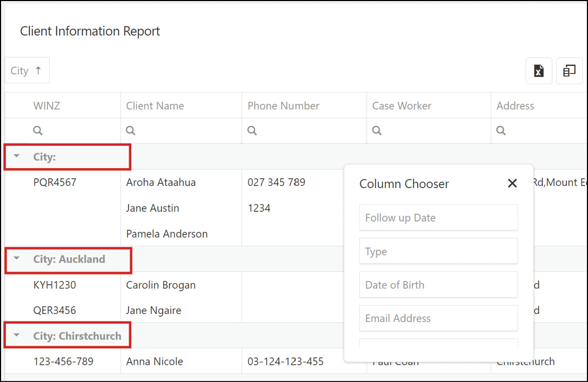
Task: Click the City sort ascending arrow
Action: pos(38,70)
